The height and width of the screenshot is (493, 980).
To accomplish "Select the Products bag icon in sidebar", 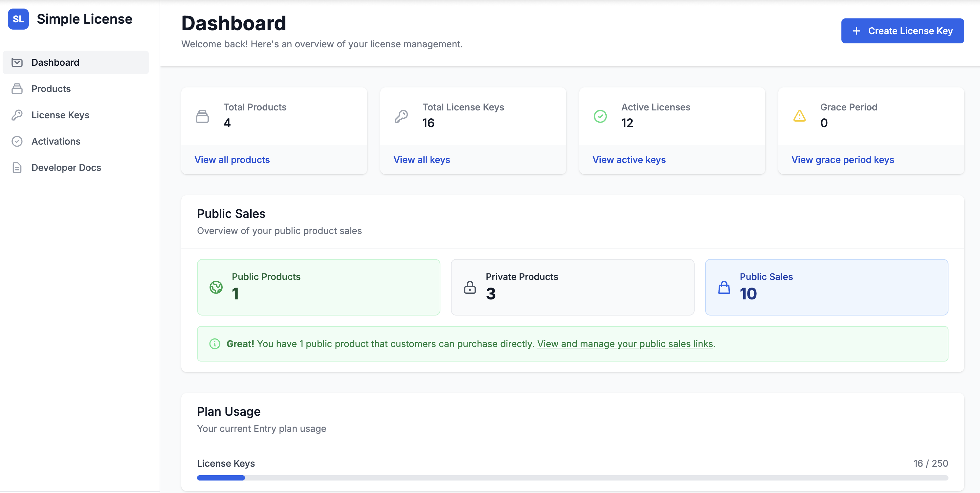I will tap(17, 88).
